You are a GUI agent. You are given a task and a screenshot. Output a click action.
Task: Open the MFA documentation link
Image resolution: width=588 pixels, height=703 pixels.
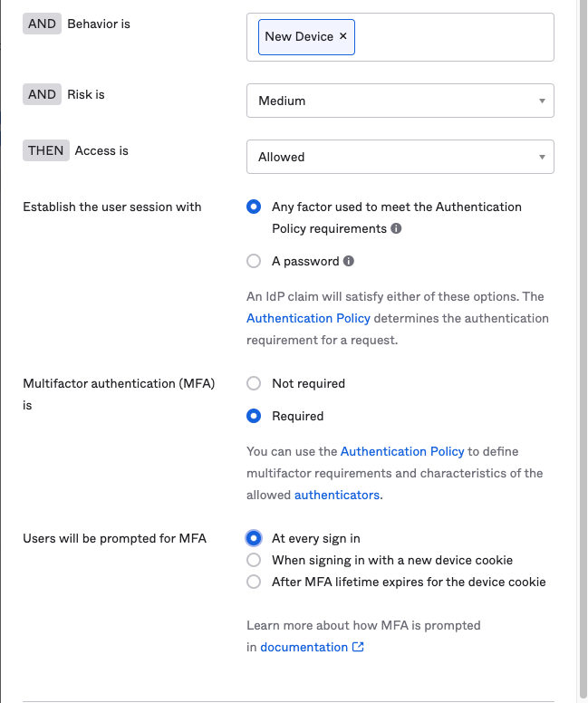tap(304, 648)
